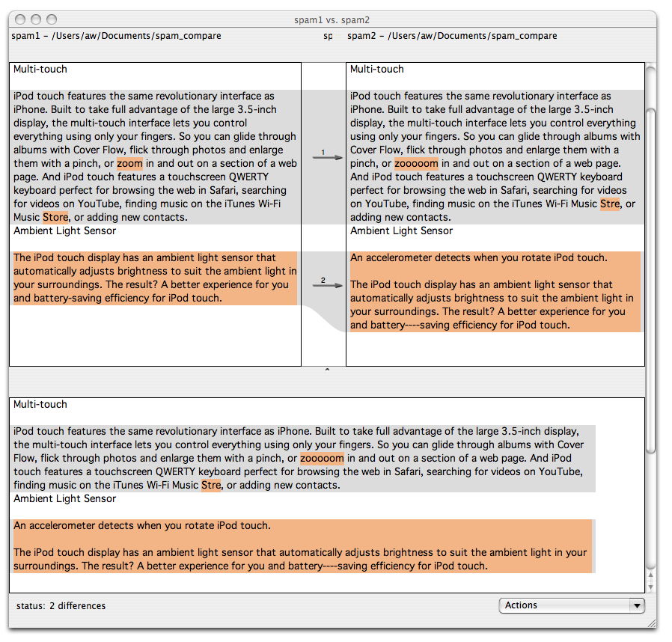Click the 'Multi-touch' heading in the bottom pane
The image size is (672, 642).
[x=40, y=404]
